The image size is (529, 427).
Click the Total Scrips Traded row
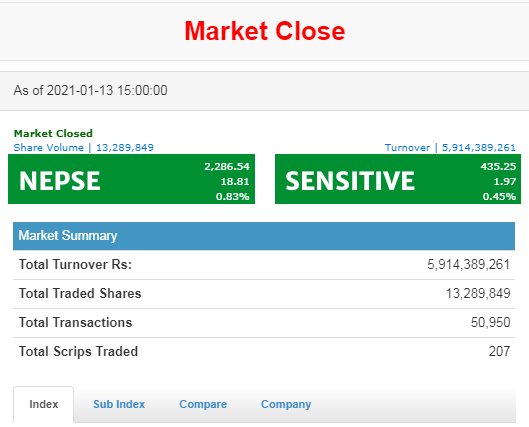click(264, 351)
